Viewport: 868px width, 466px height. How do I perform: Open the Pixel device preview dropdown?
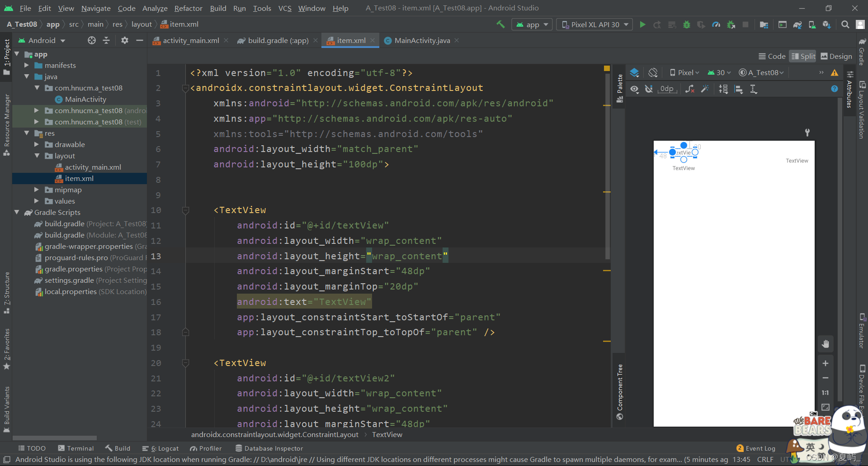pyautogui.click(x=684, y=72)
